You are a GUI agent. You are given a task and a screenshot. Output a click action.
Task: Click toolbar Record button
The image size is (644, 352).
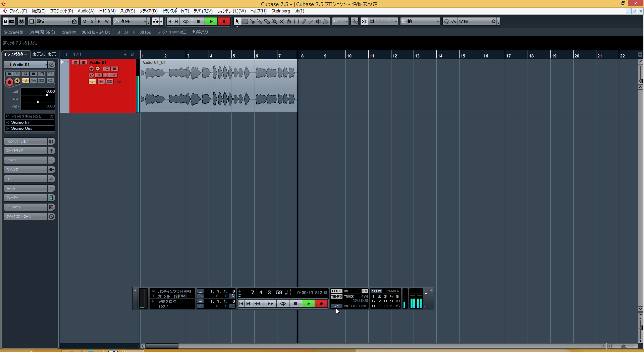click(224, 21)
